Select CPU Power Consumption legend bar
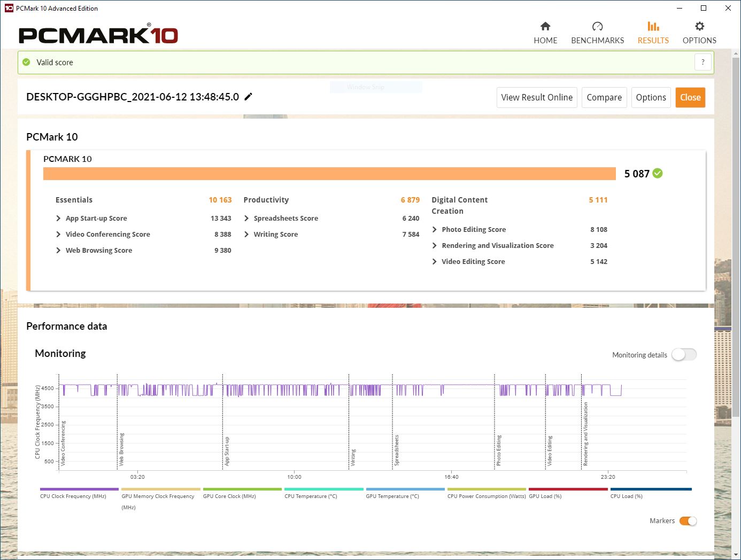 coord(487,489)
